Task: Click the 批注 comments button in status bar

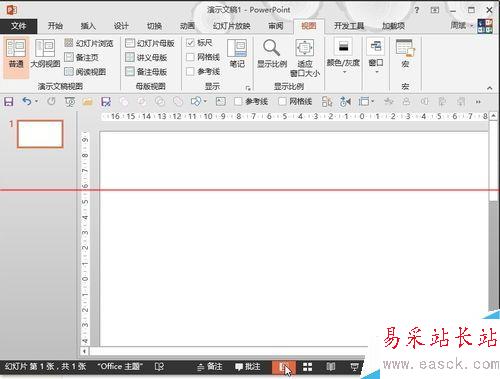Action: [x=248, y=367]
